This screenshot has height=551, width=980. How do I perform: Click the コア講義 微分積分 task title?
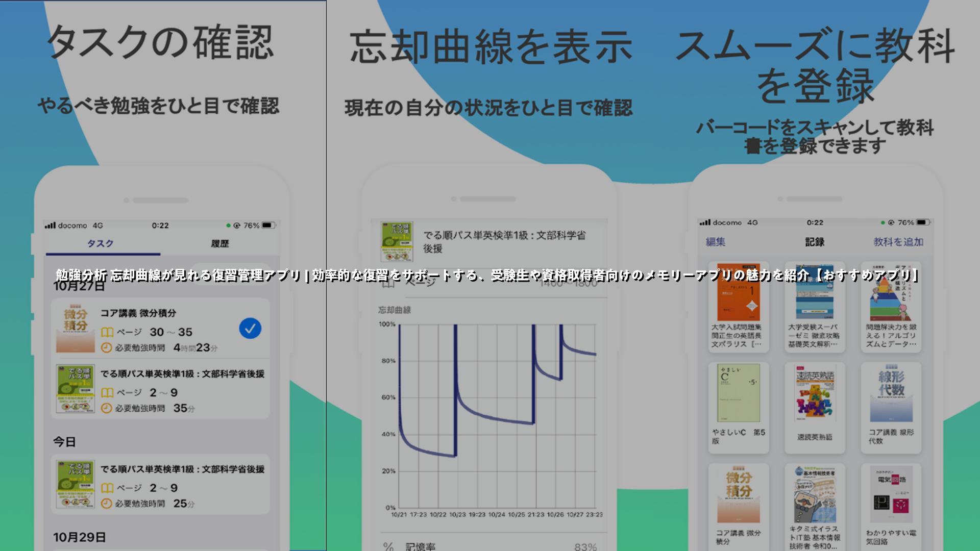(x=138, y=313)
